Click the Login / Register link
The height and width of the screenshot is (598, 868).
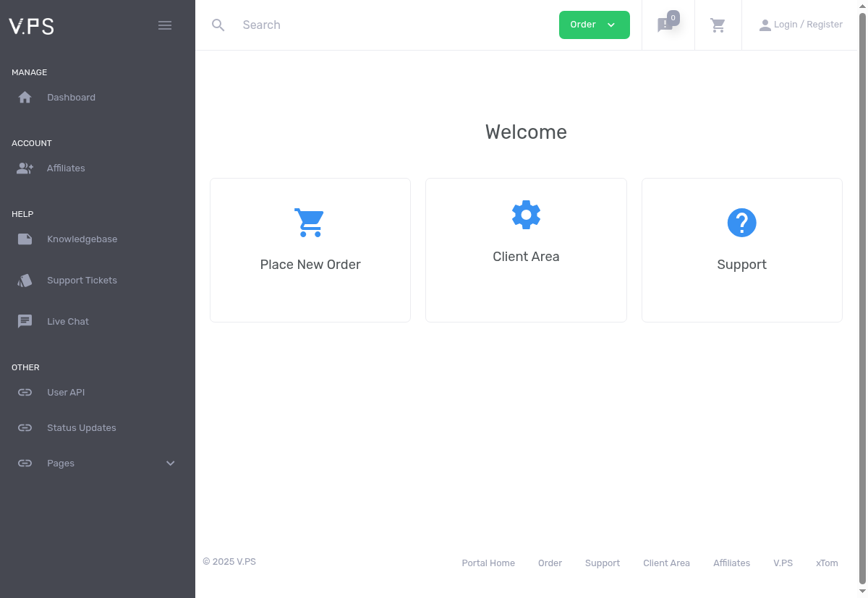point(801,25)
